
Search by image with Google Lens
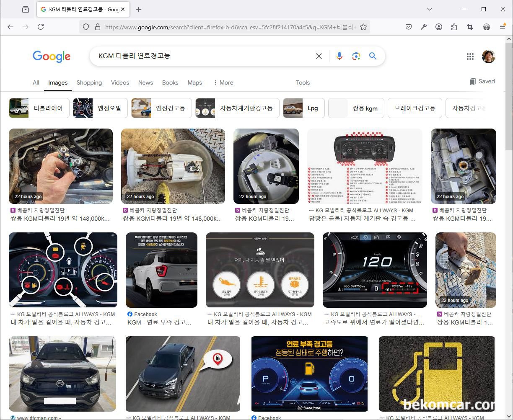tap(356, 56)
